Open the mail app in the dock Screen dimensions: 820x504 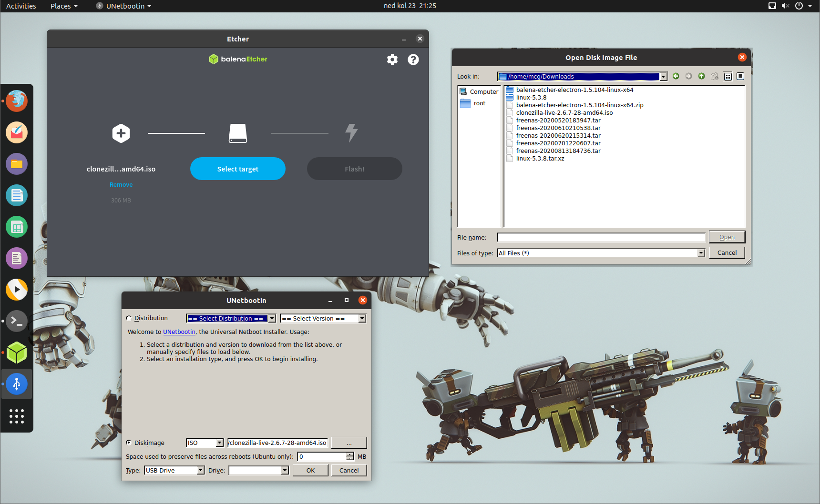coord(17,132)
